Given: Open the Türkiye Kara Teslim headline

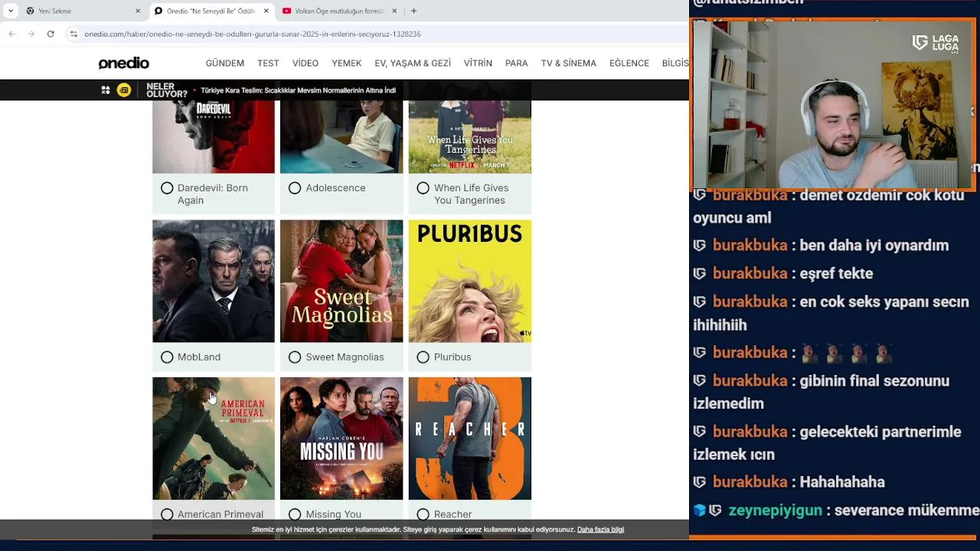Looking at the screenshot, I should [x=298, y=90].
